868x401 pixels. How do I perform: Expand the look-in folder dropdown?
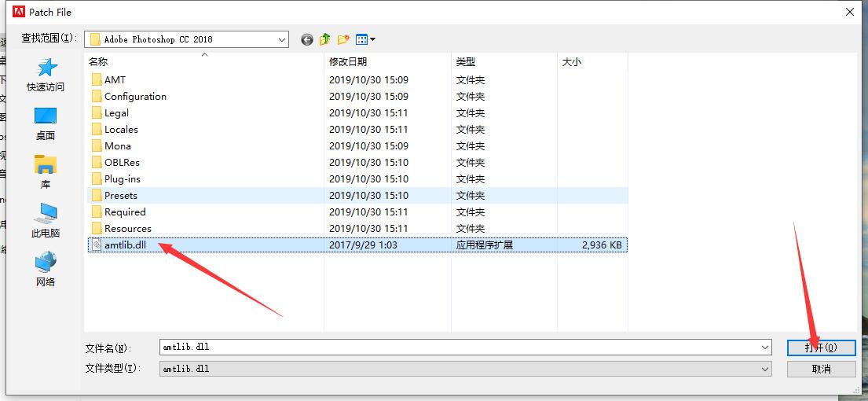pyautogui.click(x=282, y=39)
